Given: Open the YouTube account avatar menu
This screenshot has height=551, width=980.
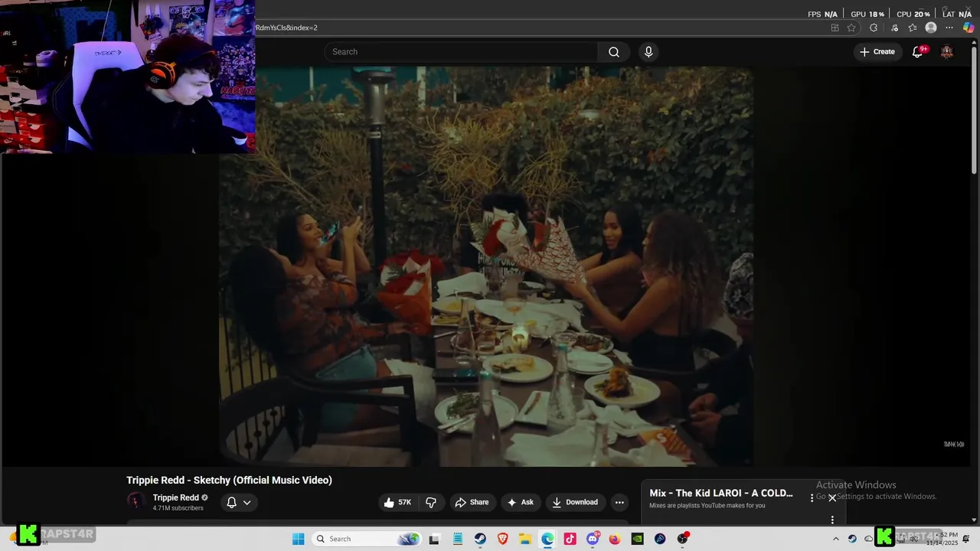Looking at the screenshot, I should pyautogui.click(x=947, y=52).
